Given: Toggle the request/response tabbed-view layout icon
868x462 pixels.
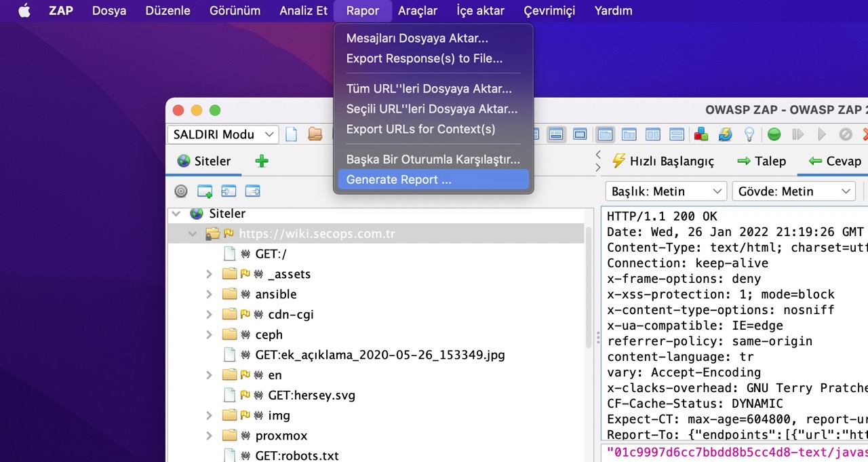Looking at the screenshot, I should pyautogui.click(x=605, y=134).
